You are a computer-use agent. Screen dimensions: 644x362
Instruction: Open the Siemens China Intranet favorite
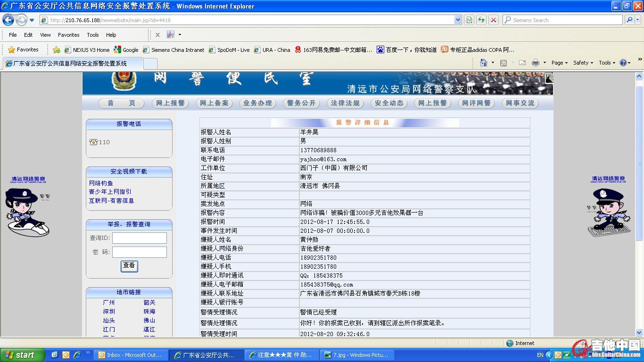[173, 49]
